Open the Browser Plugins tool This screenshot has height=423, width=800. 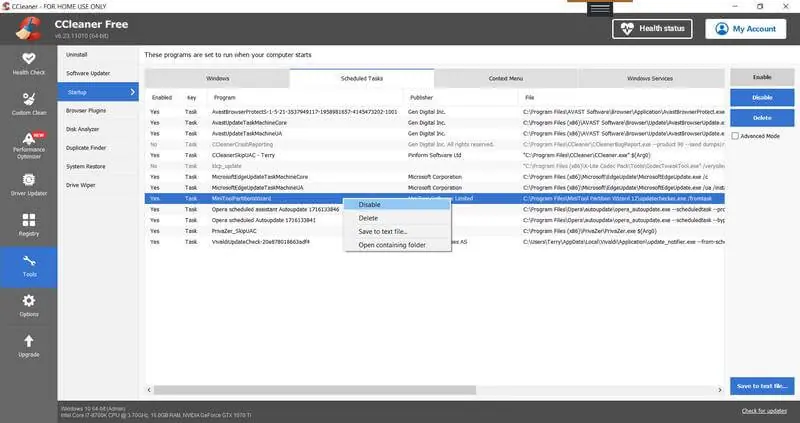pos(86,111)
